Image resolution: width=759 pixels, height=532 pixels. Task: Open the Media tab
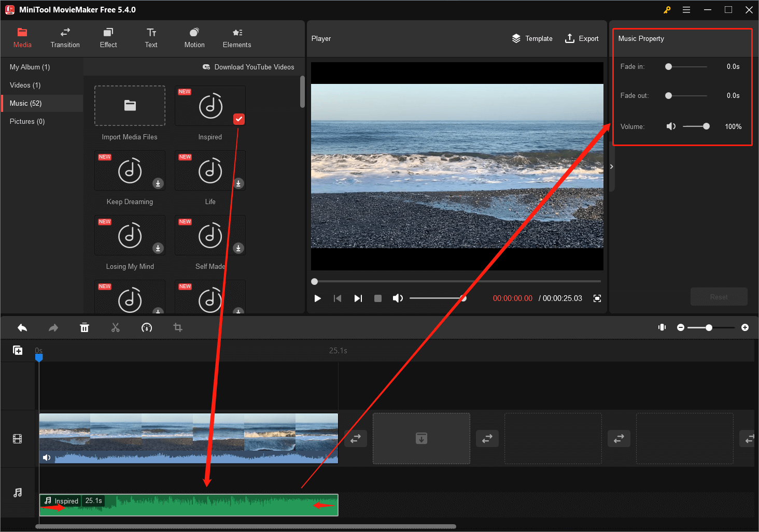click(x=22, y=38)
